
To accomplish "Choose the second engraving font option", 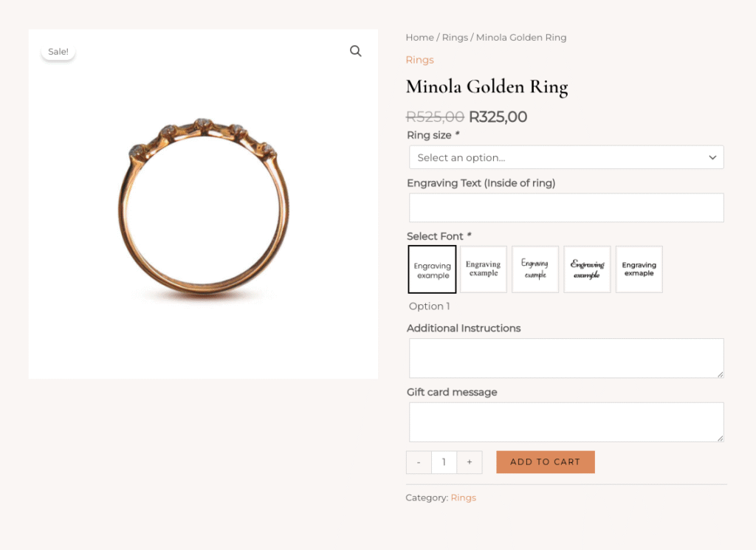I will [484, 269].
